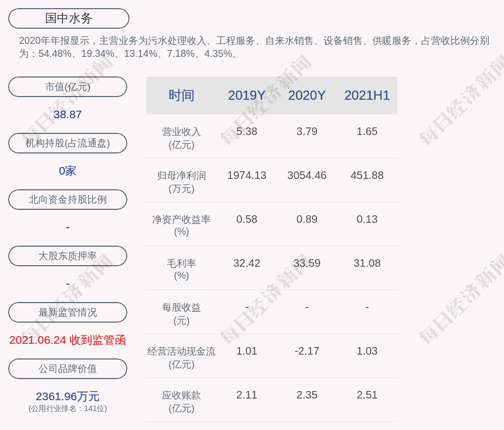Click red text 2021.06.24 收到监管函
This screenshot has height=430, width=504.
click(68, 340)
